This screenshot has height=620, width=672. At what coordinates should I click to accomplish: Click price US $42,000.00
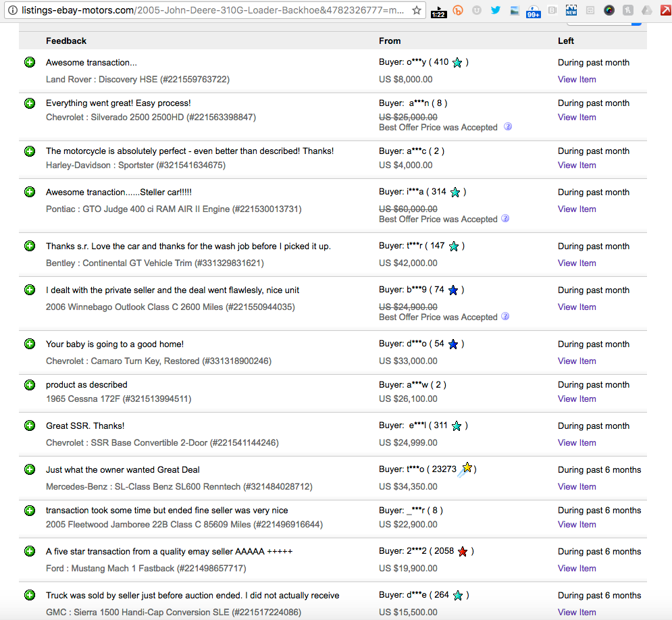(x=408, y=263)
